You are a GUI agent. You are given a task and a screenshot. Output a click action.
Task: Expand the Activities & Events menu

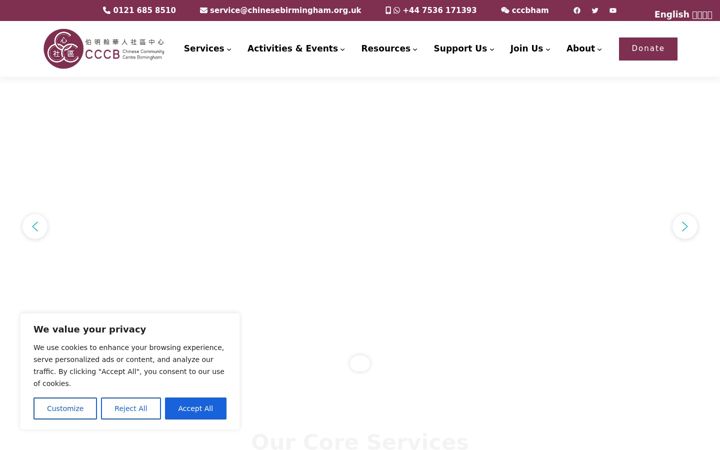point(296,48)
